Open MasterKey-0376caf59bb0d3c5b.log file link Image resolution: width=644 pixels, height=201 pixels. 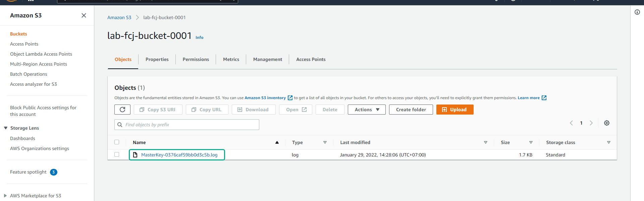click(179, 155)
